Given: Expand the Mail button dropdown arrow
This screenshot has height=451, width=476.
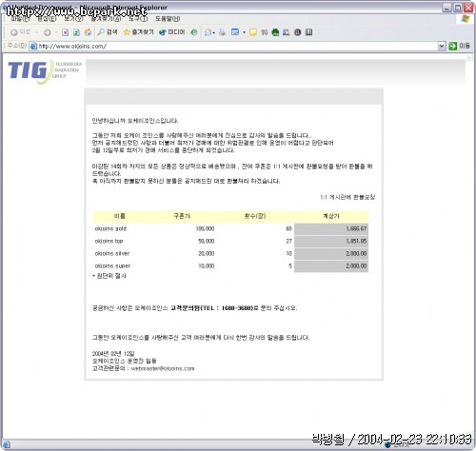Looking at the screenshot, I should coord(214,32).
